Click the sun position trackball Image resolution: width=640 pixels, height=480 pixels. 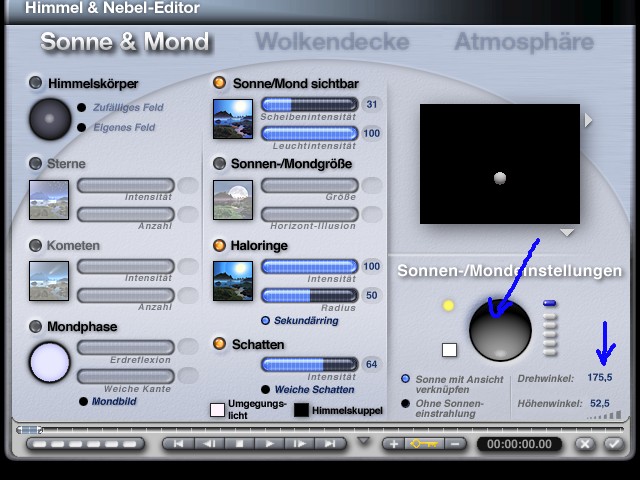tap(500, 330)
